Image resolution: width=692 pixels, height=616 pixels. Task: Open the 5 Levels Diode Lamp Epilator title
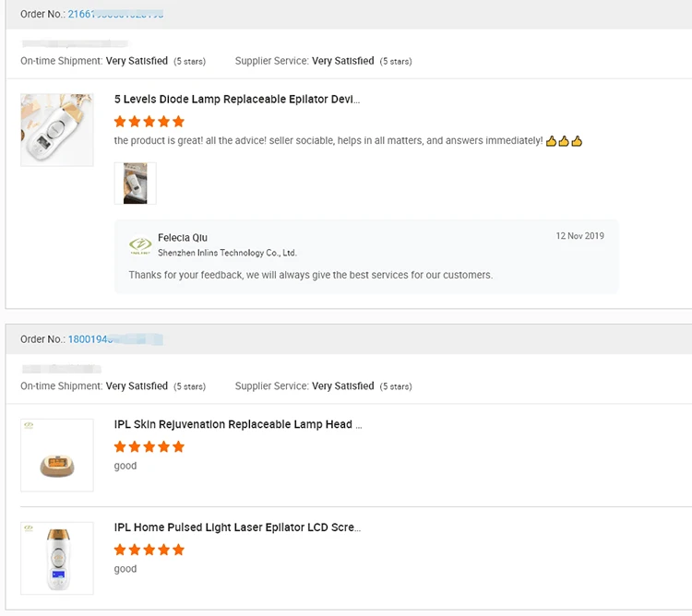[237, 99]
